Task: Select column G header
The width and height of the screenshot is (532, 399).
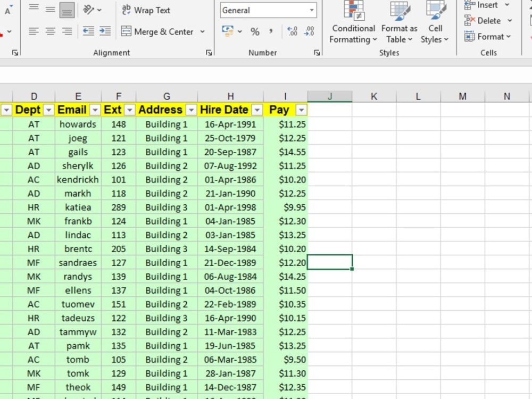Action: click(167, 96)
